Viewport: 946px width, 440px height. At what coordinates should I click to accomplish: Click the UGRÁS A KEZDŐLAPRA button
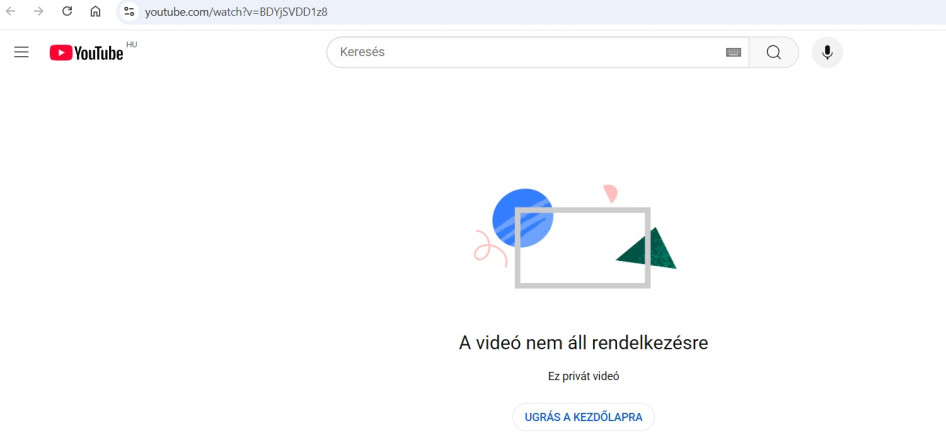click(583, 417)
